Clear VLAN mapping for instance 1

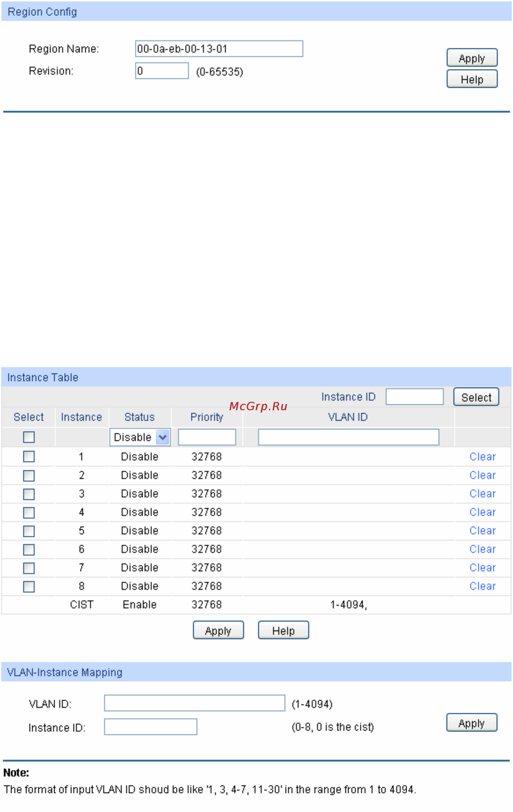[x=482, y=457]
